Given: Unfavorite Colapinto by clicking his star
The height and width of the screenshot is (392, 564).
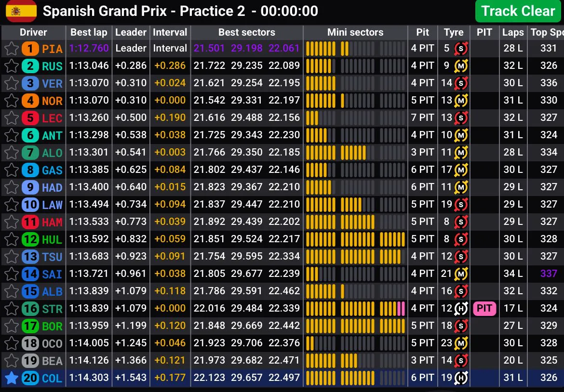Looking at the screenshot, I should click(x=11, y=378).
